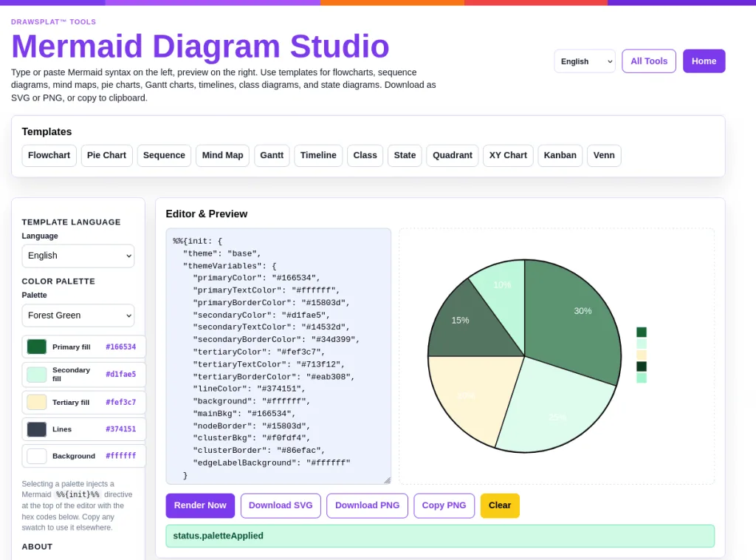Click the Secondary fill mint swatch
Viewport: 756px width, 560px height.
(37, 375)
